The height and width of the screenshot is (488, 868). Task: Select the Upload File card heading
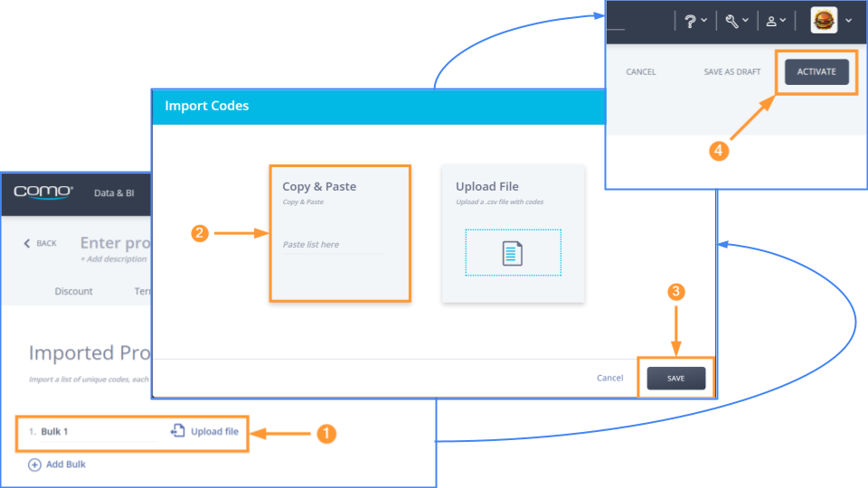click(x=486, y=186)
